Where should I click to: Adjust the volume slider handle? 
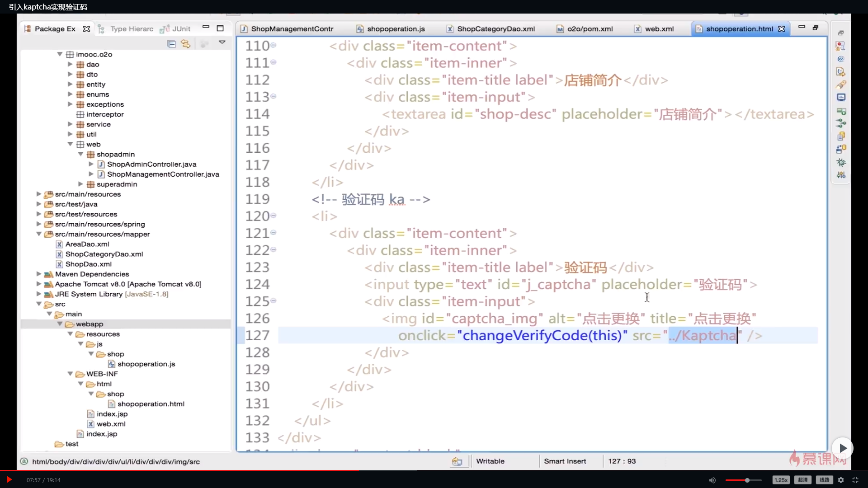coord(747,480)
